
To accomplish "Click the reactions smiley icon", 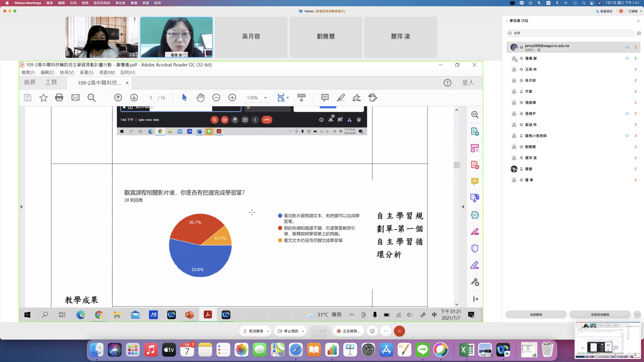I will coord(372,331).
